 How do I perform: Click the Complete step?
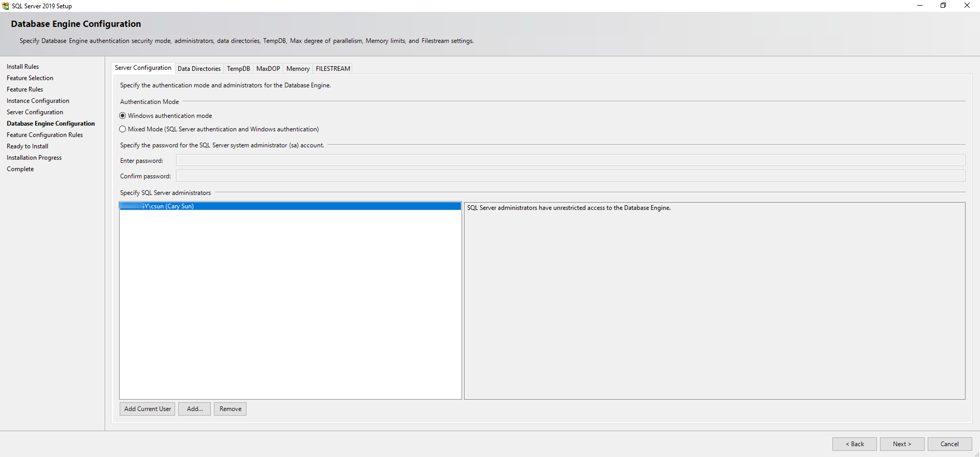(20, 169)
